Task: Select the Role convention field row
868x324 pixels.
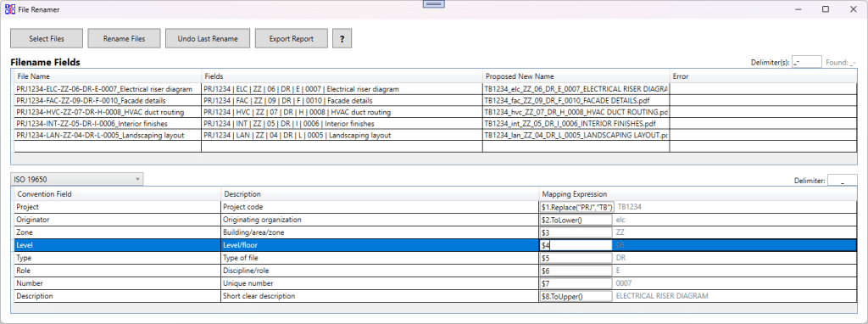Action: coord(435,271)
